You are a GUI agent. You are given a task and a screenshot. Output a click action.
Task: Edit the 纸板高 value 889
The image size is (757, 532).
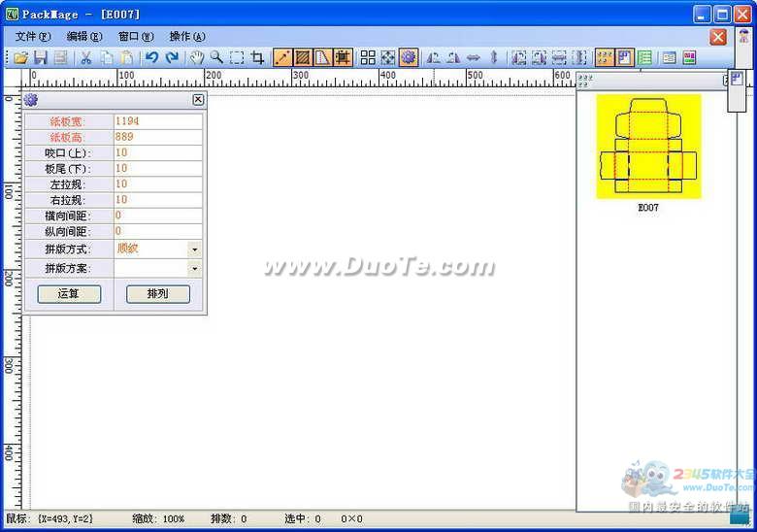coord(158,137)
